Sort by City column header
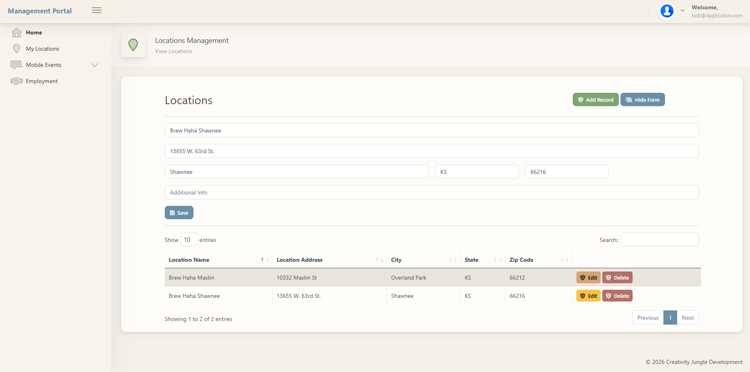 point(423,260)
